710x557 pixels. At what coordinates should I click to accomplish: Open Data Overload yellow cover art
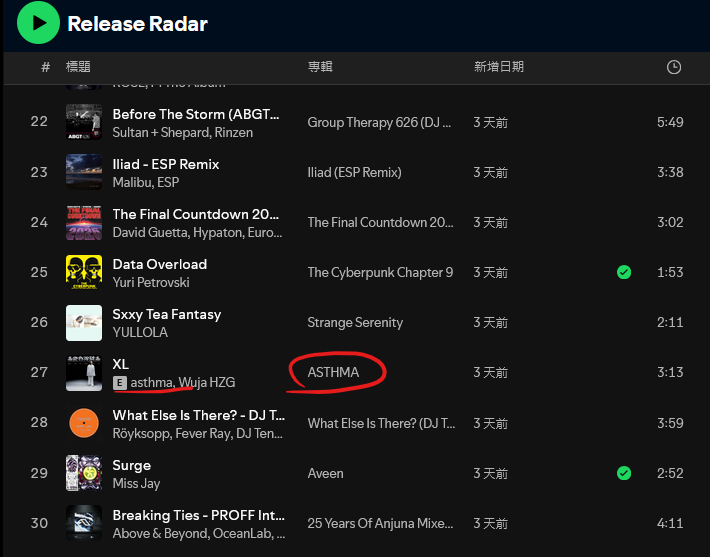coord(84,272)
